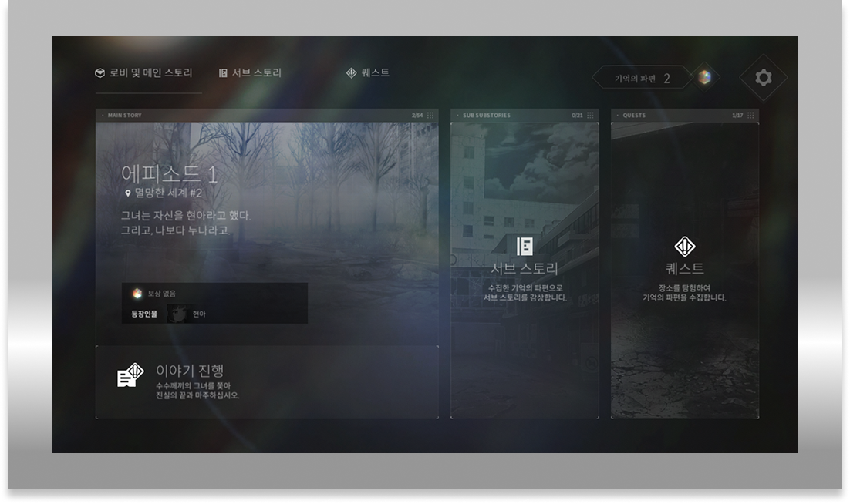Click the large quest diamond icon
Image resolution: width=850 pixels, height=504 pixels.
point(685,246)
